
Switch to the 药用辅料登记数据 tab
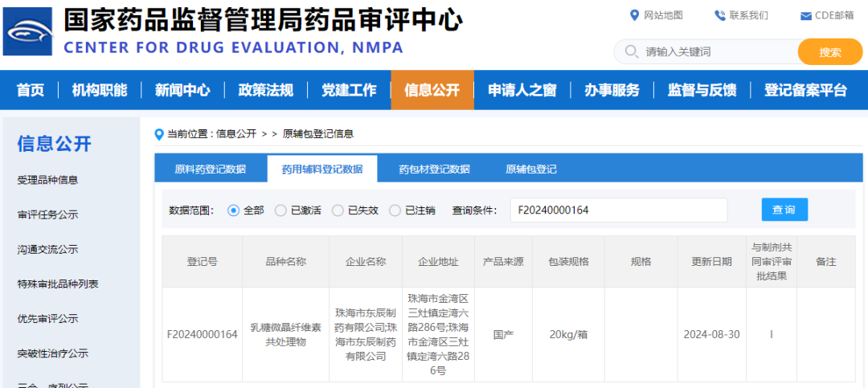pyautogui.click(x=322, y=169)
